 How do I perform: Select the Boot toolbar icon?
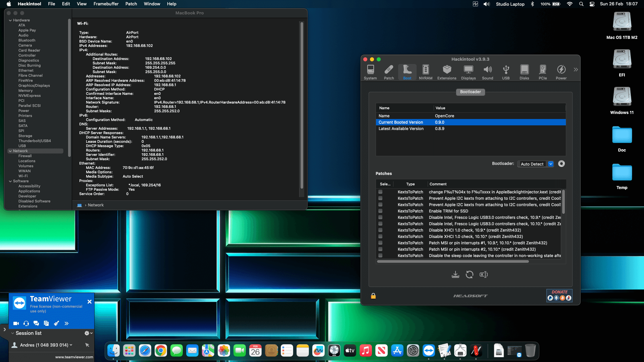pyautogui.click(x=407, y=72)
